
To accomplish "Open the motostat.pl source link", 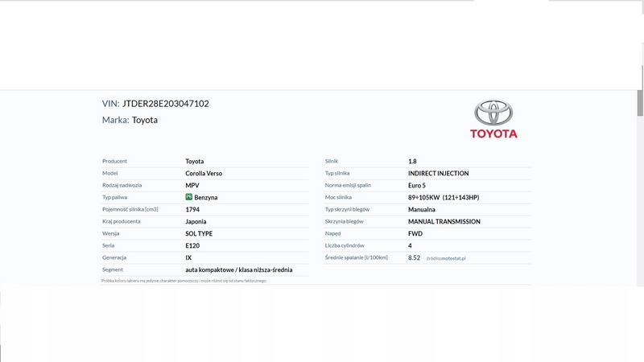I will 454,258.
